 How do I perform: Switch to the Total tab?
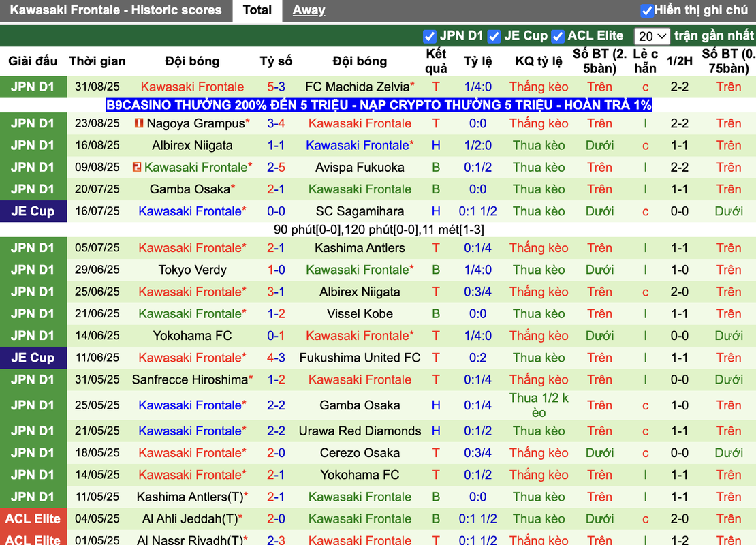click(x=257, y=11)
